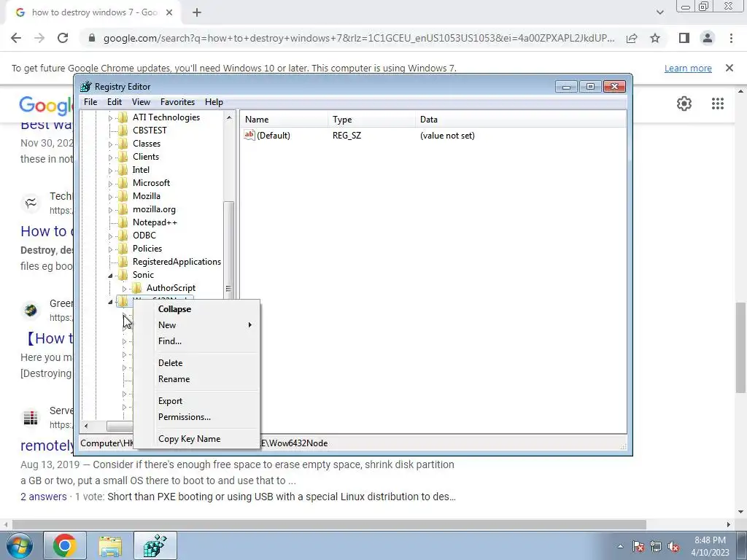The image size is (747, 560).
Task: Open Chrome's three-dot menu
Action: click(x=731, y=38)
